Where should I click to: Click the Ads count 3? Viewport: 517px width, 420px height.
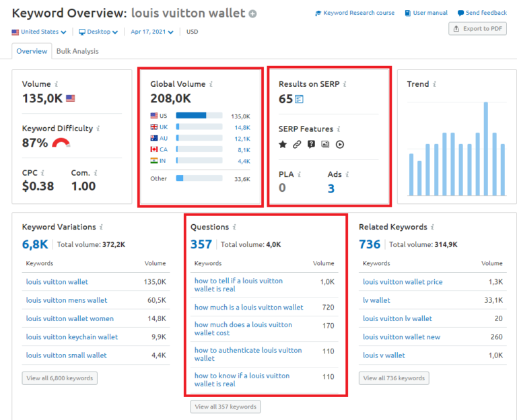click(331, 188)
